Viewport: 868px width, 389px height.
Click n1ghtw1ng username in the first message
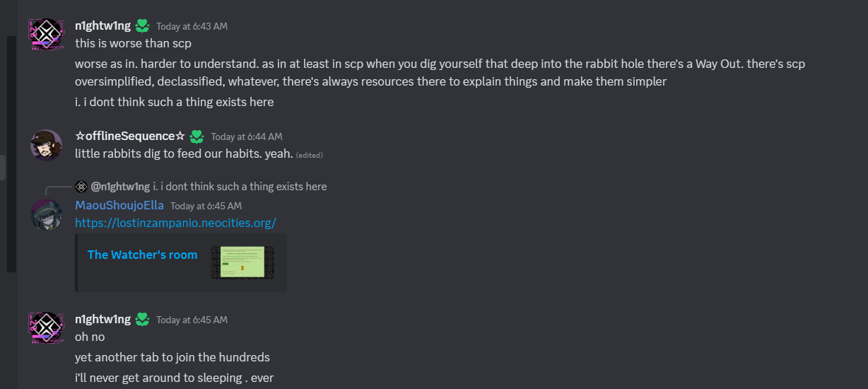[102, 25]
